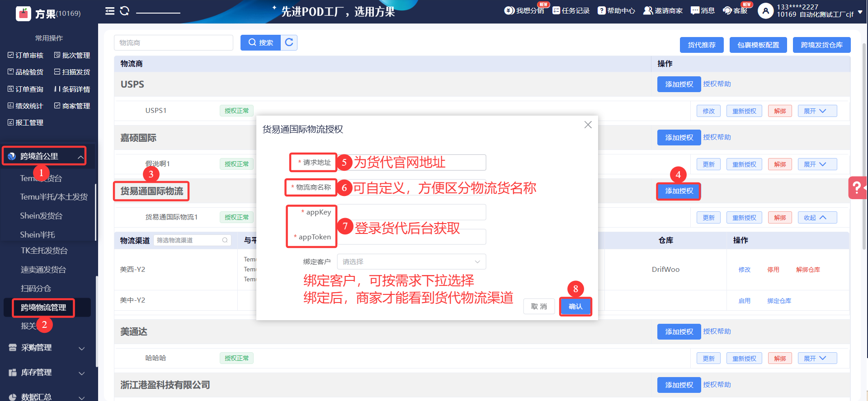Open 批次管理 shortcut

point(72,55)
